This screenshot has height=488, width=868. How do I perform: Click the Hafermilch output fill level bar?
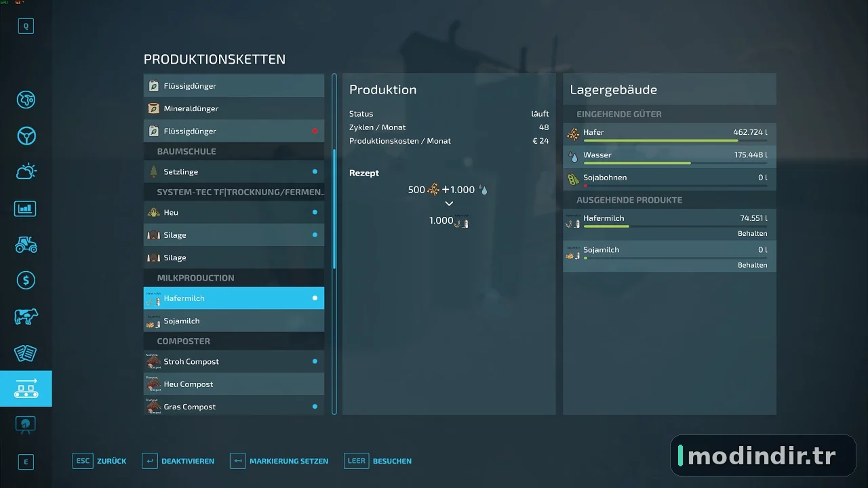675,226
